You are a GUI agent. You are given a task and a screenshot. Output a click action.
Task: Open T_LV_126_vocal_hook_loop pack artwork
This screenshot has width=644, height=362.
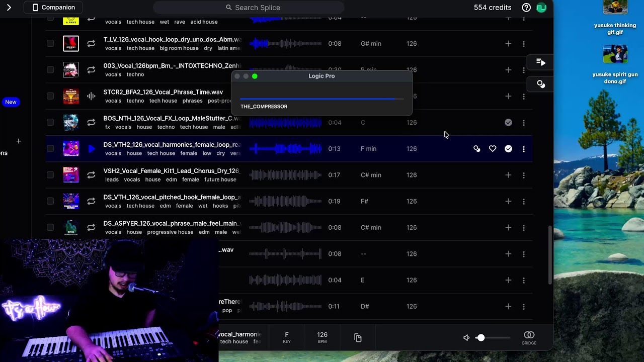point(71,44)
